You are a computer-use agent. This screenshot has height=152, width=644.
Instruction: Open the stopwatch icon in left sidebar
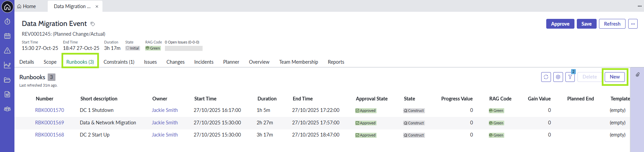pos(7,22)
